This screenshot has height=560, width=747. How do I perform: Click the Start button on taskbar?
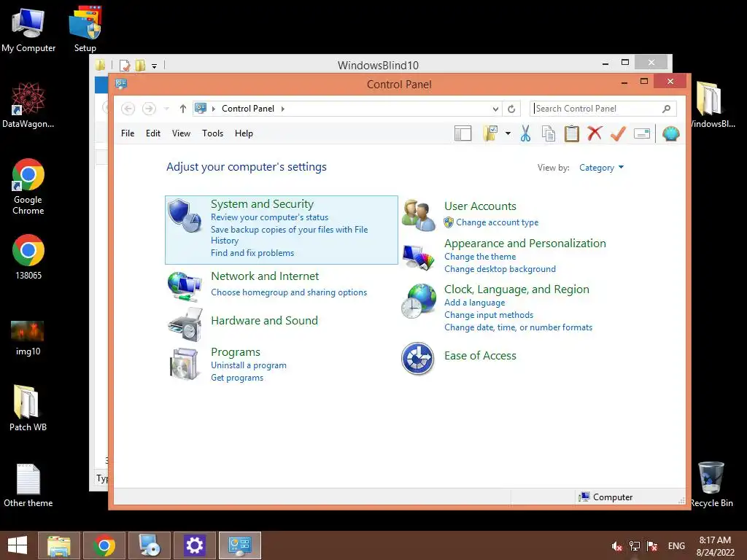click(x=18, y=545)
